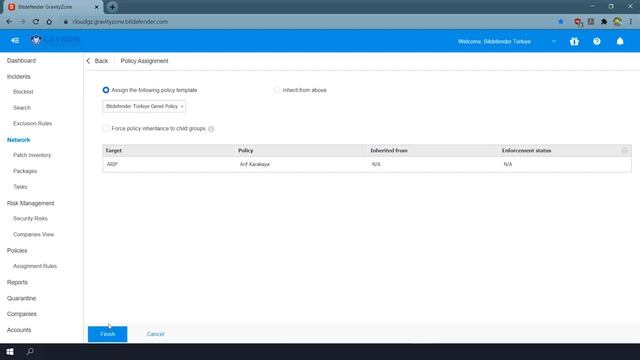Open Policies in the sidebar
Screen dimensions: 640x360
pos(17,251)
